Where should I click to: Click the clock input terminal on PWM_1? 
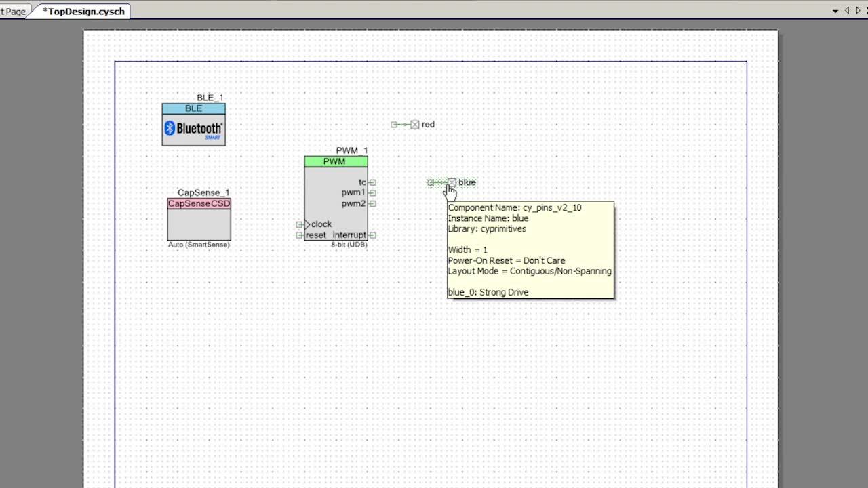(x=299, y=224)
